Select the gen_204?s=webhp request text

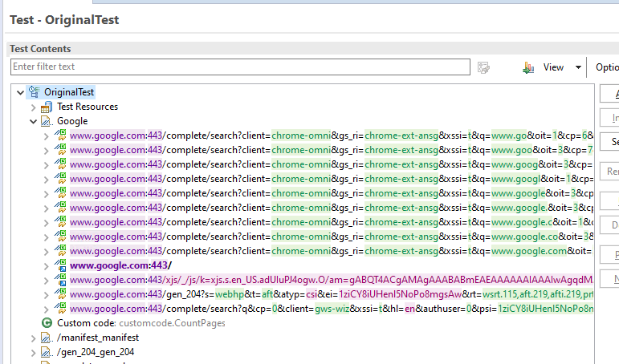(332, 294)
